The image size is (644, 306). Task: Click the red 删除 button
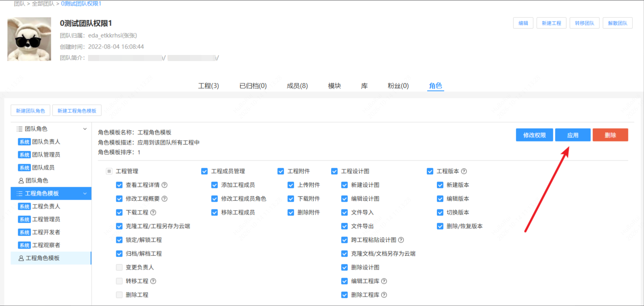click(x=610, y=135)
